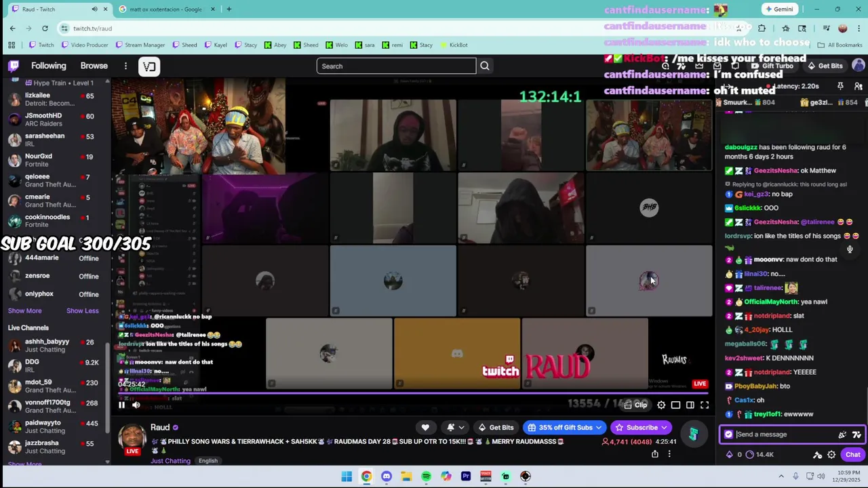The image size is (868, 488).
Task: Open the celebration party-popper icon in chat box
Action: click(x=842, y=434)
